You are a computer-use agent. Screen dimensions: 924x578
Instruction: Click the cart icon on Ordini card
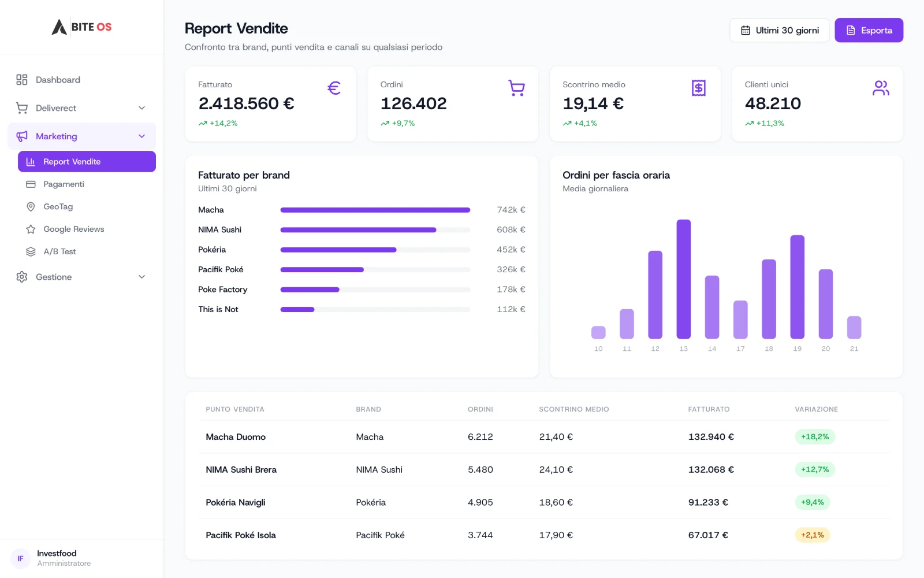tap(516, 88)
